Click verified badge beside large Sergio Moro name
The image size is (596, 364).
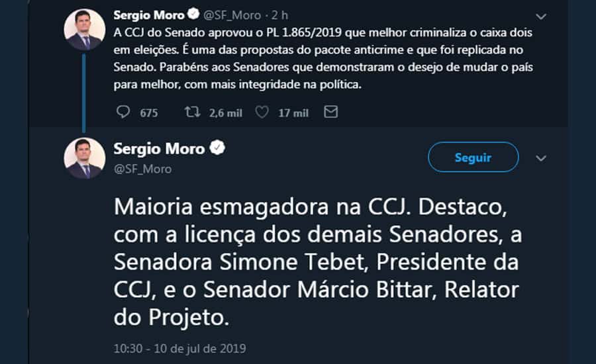tap(217, 149)
